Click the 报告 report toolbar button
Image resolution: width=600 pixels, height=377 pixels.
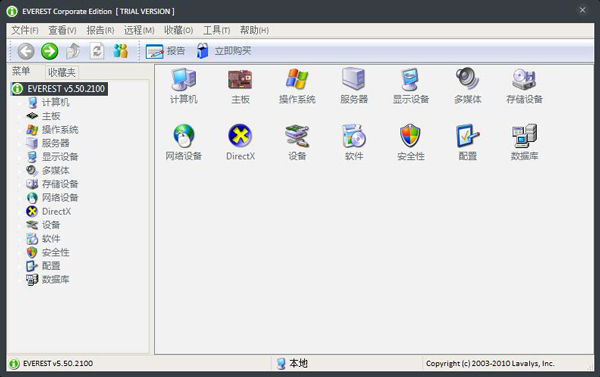pos(165,51)
